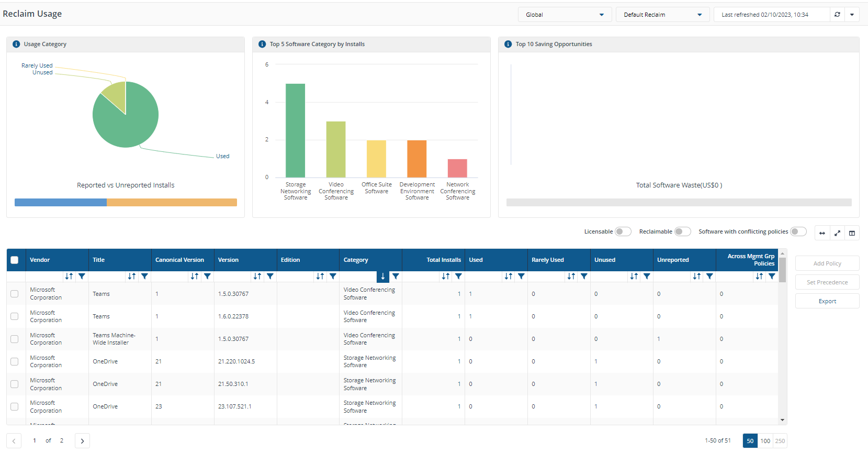Filter the Unreported column
The width and height of the screenshot is (868, 453).
coord(709,276)
